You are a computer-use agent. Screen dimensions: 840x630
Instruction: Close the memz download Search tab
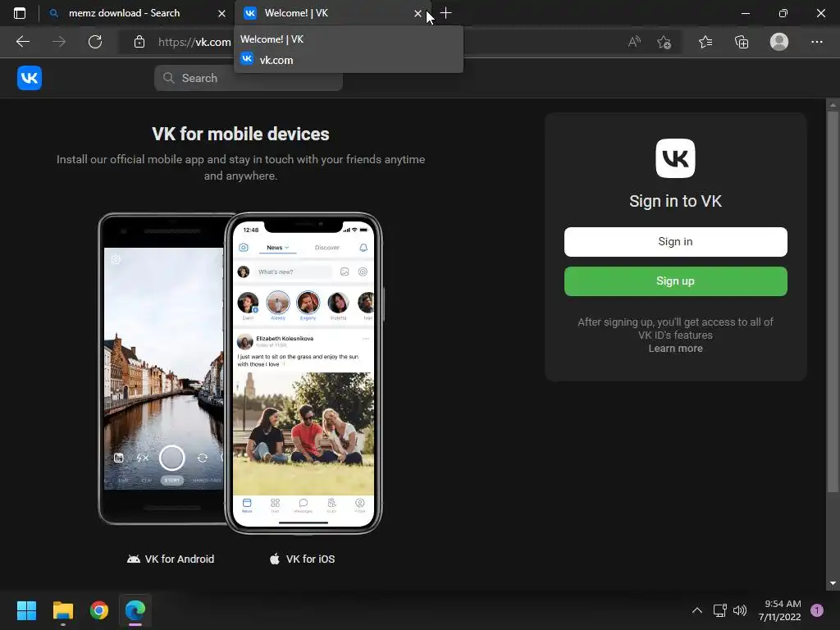click(221, 13)
